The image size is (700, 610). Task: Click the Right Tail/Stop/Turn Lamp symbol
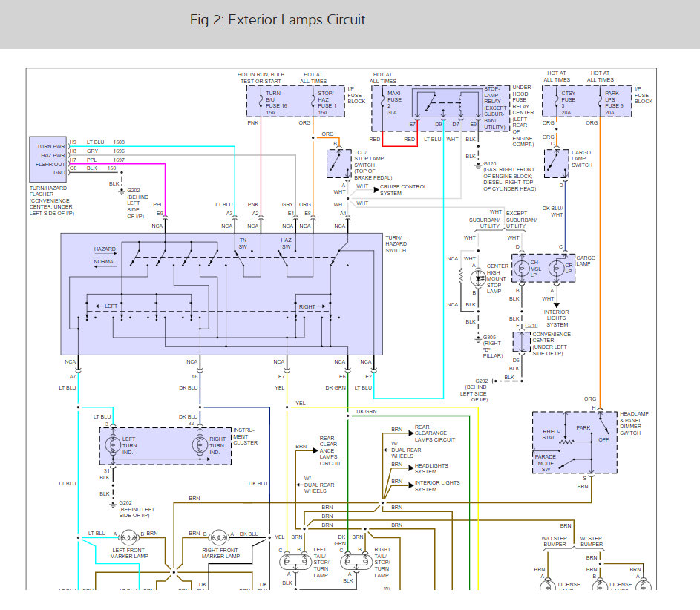tap(356, 561)
